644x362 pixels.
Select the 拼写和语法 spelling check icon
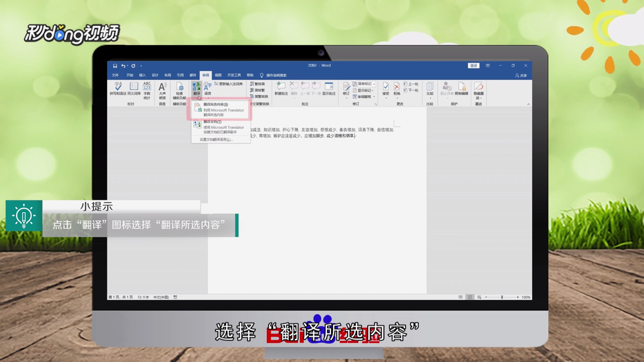click(x=118, y=88)
